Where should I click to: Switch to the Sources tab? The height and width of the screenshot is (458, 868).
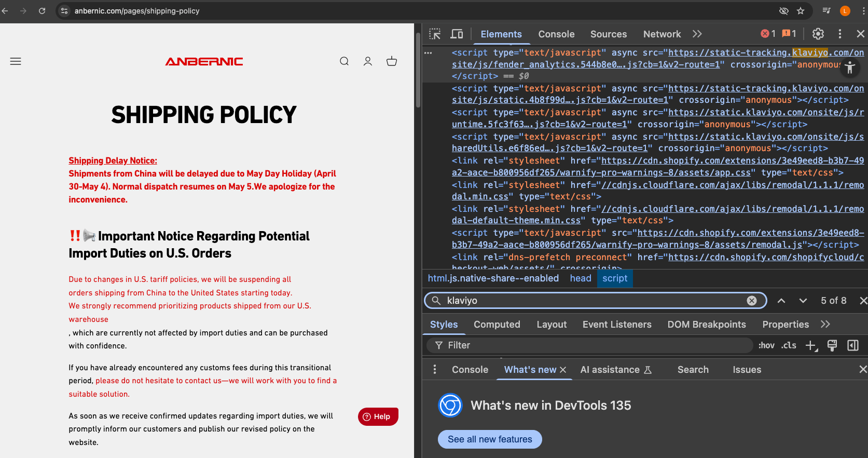[x=609, y=34]
